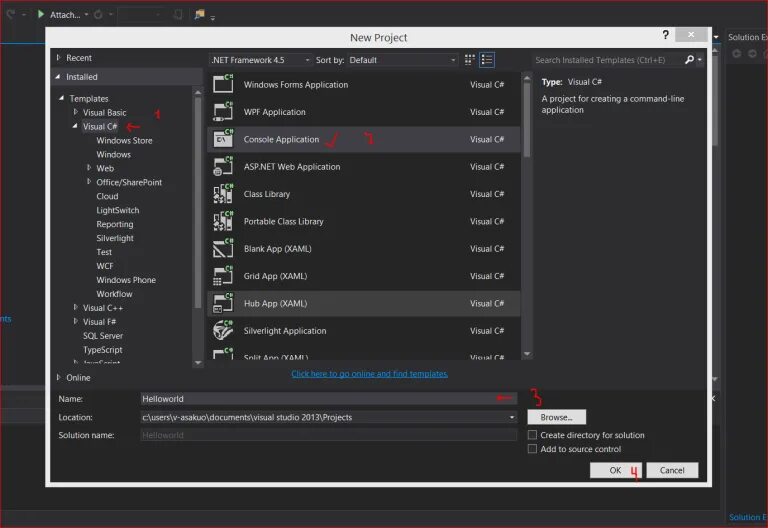The height and width of the screenshot is (528, 768).
Task: Click the Blank App (XAML) icon
Action: click(x=223, y=248)
